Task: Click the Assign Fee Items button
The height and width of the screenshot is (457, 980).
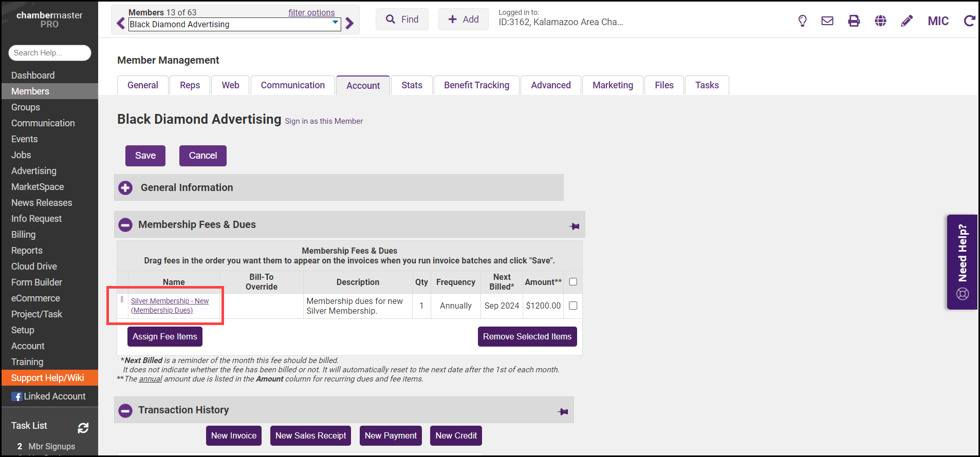Action: click(165, 337)
